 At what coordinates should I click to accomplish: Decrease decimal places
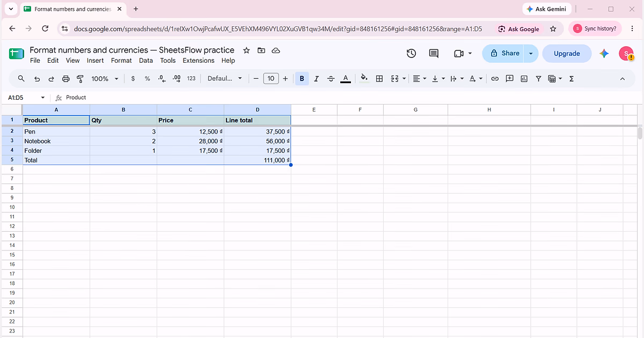coord(162,78)
